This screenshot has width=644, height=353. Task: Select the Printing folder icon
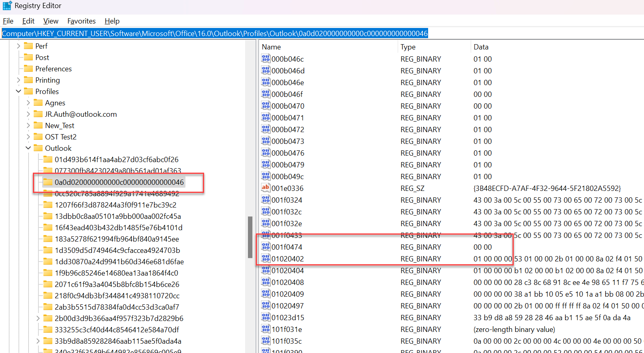click(x=28, y=80)
